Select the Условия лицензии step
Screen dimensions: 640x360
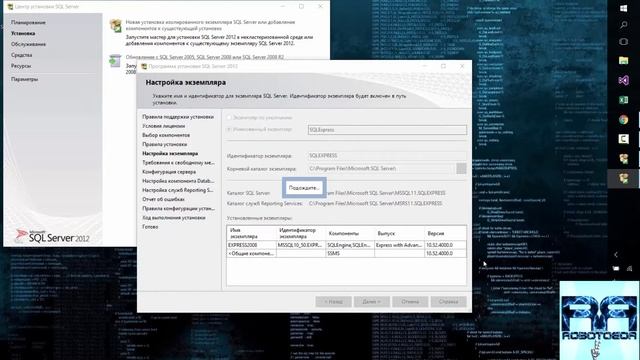[x=163, y=126]
